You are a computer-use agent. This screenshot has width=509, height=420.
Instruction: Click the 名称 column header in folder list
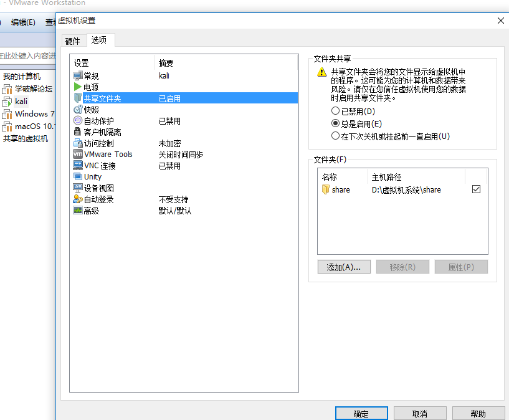(x=343, y=177)
